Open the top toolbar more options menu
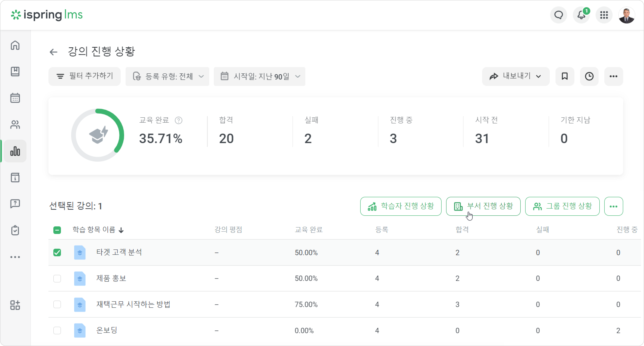The width and height of the screenshot is (644, 346). tap(614, 76)
